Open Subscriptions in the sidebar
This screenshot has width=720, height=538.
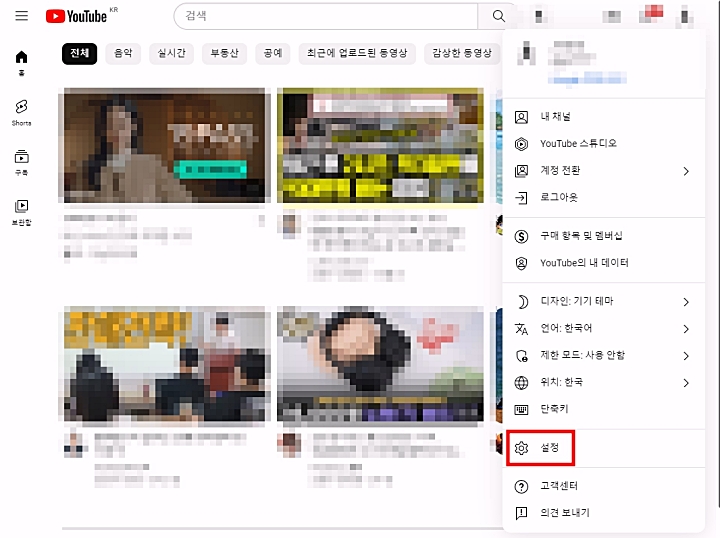[x=22, y=162]
